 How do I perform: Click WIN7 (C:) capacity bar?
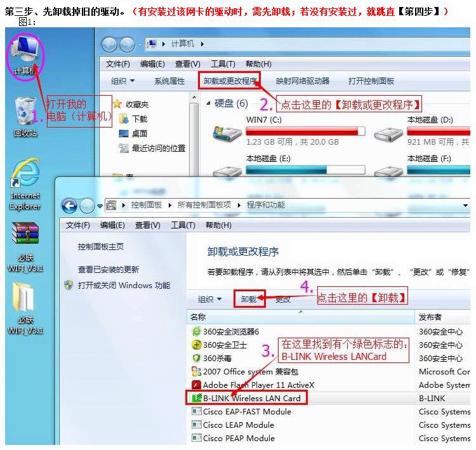(305, 131)
